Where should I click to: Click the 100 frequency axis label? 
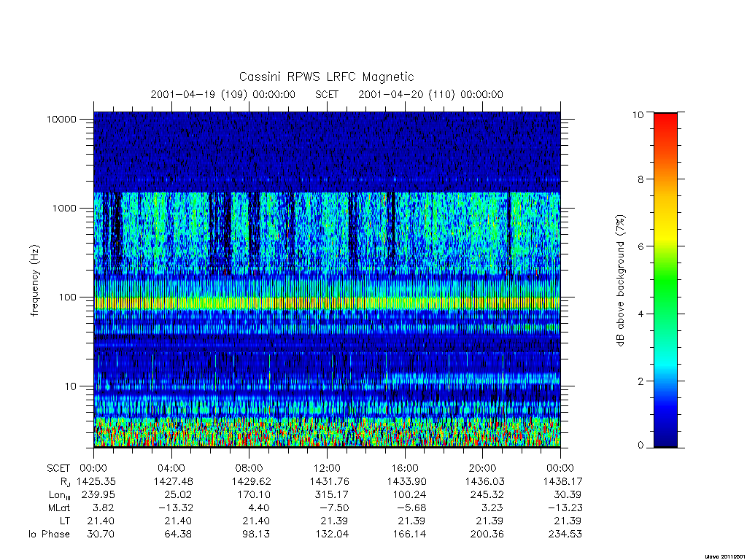(x=67, y=297)
